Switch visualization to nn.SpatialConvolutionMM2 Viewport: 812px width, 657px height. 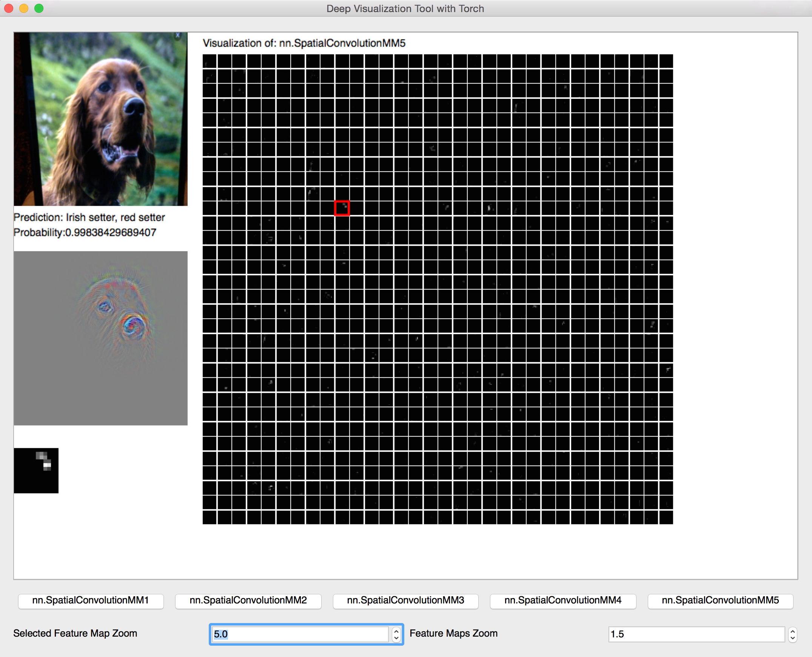click(x=248, y=600)
